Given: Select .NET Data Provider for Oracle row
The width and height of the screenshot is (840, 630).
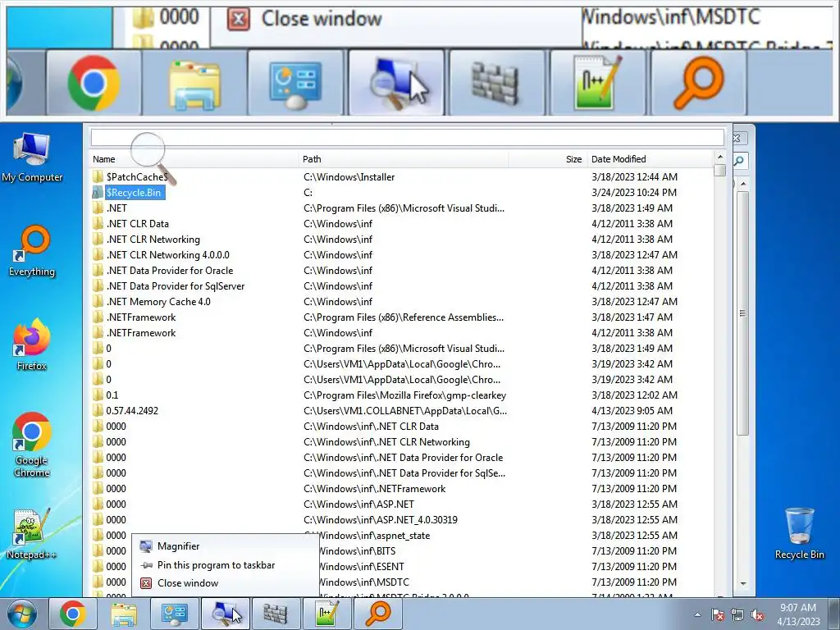Looking at the screenshot, I should [x=402, y=270].
